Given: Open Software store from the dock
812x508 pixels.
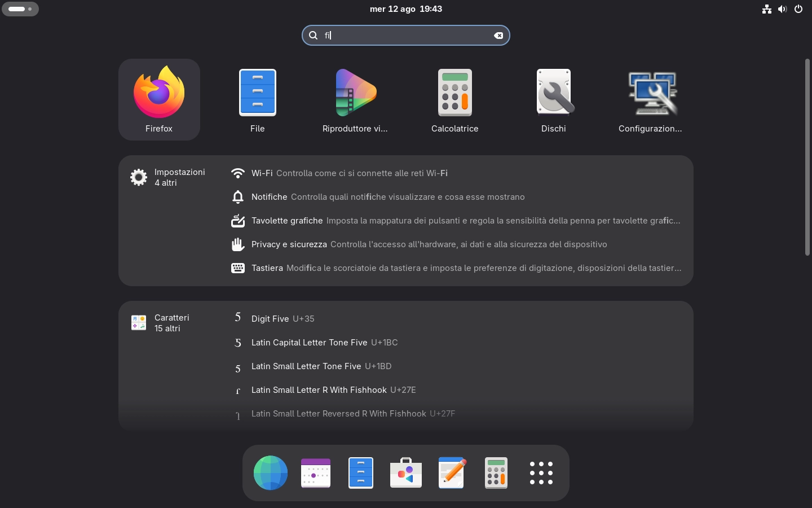Looking at the screenshot, I should (406, 473).
